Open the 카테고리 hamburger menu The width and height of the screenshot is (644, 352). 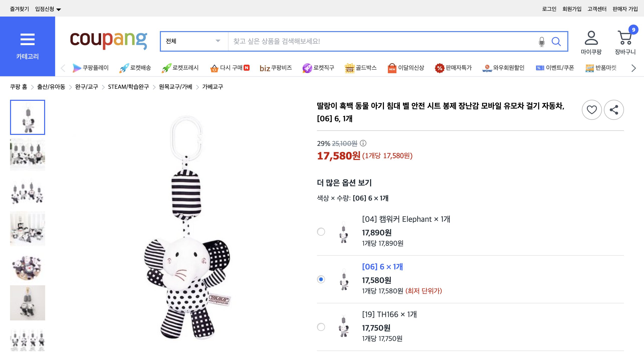[28, 39]
